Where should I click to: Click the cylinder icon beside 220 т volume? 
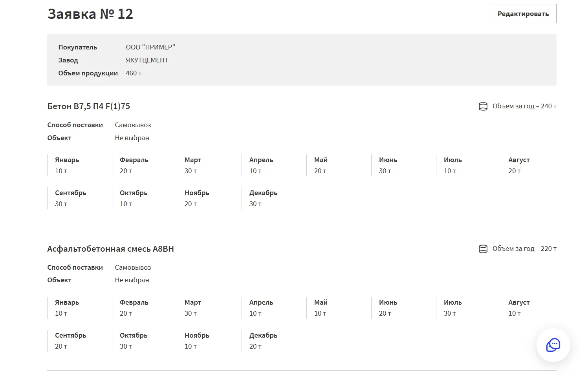pyautogui.click(x=483, y=249)
